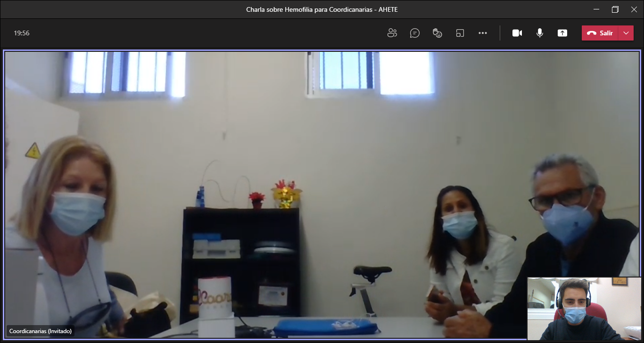Screen dimensions: 644x343
Task: Click the 19:56 meeting duration timer
Action: pos(22,33)
